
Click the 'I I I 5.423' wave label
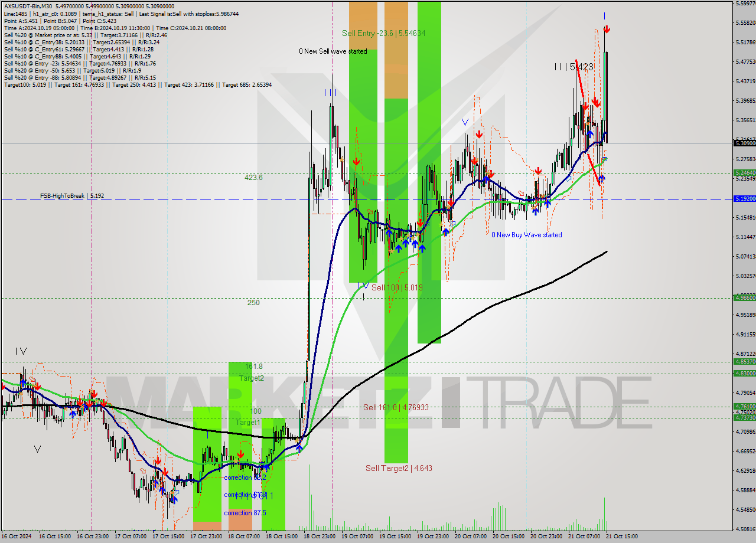pos(573,67)
